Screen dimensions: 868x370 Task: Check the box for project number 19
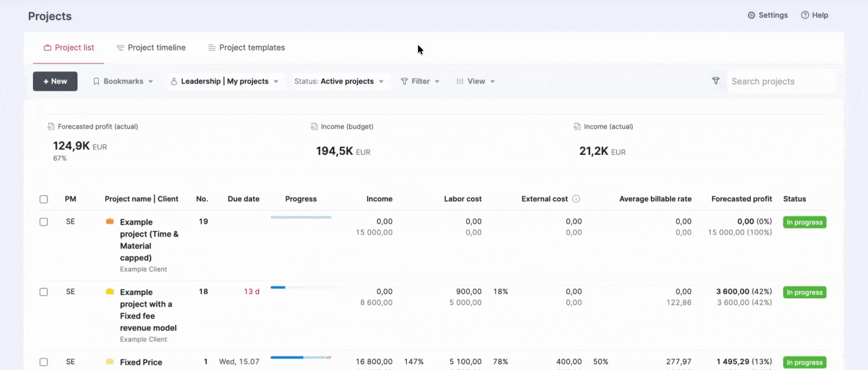[x=44, y=222]
